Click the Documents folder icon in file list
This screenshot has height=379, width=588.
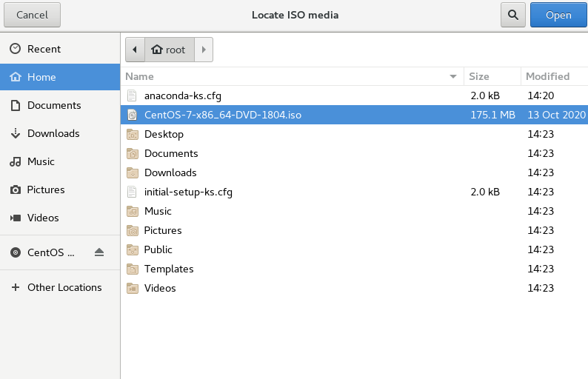133,153
